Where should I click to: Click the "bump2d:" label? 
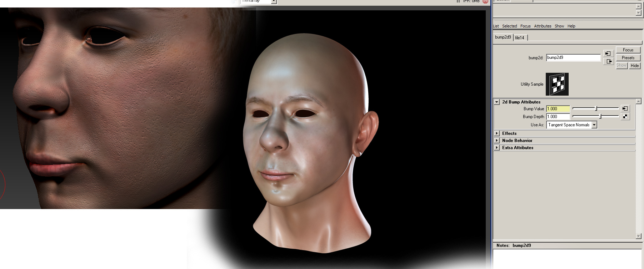point(536,58)
